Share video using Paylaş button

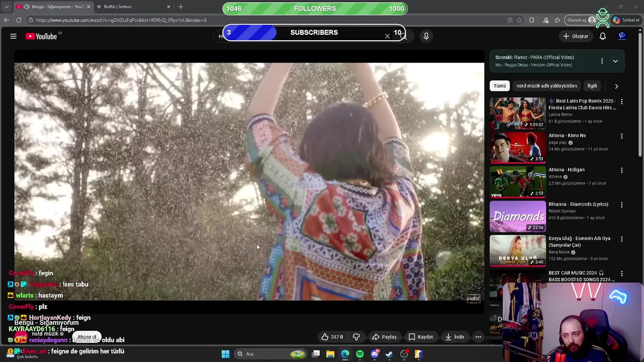[384, 337]
